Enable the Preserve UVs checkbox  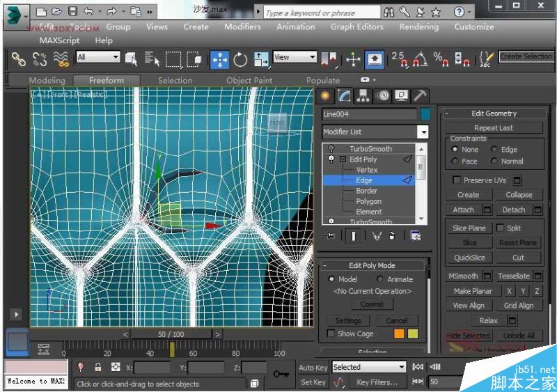457,180
